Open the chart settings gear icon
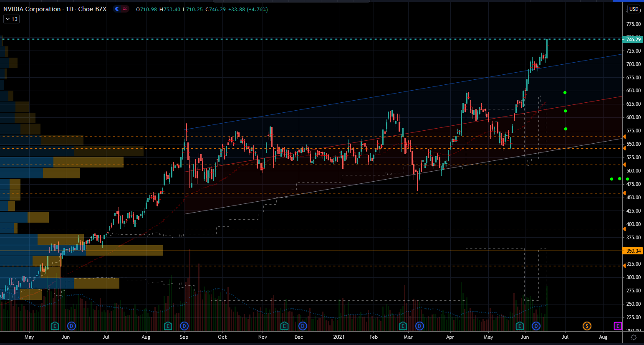This screenshot has width=644, height=345. click(634, 337)
